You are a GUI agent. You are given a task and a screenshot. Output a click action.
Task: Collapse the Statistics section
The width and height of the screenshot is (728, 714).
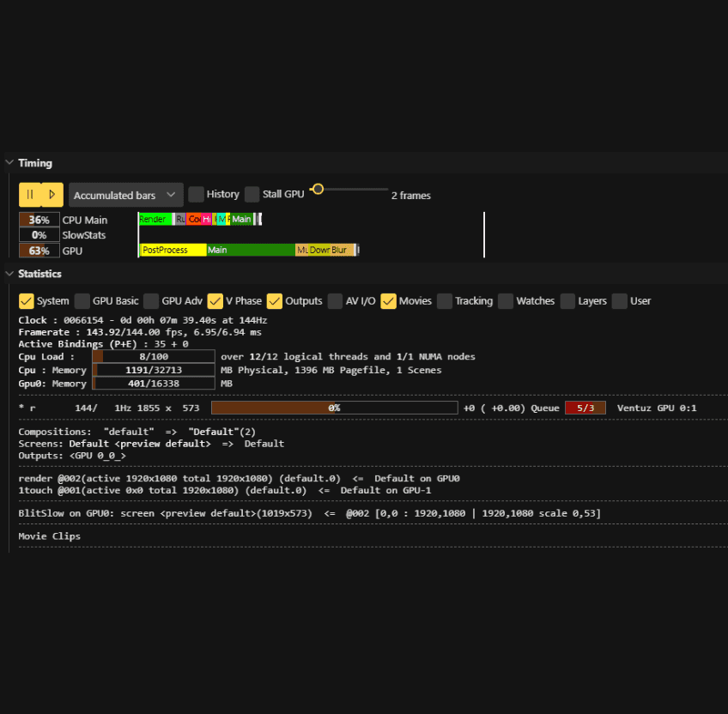[x=9, y=274]
